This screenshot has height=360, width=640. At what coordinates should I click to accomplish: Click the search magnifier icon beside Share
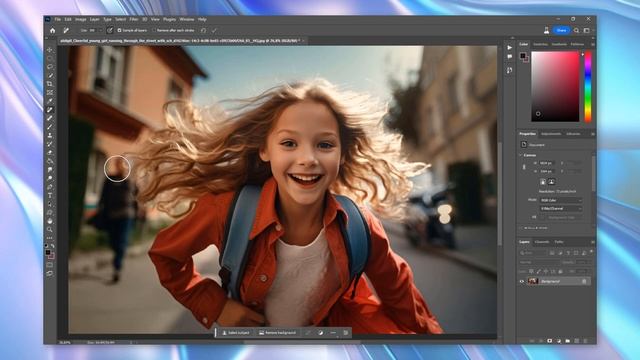click(576, 31)
